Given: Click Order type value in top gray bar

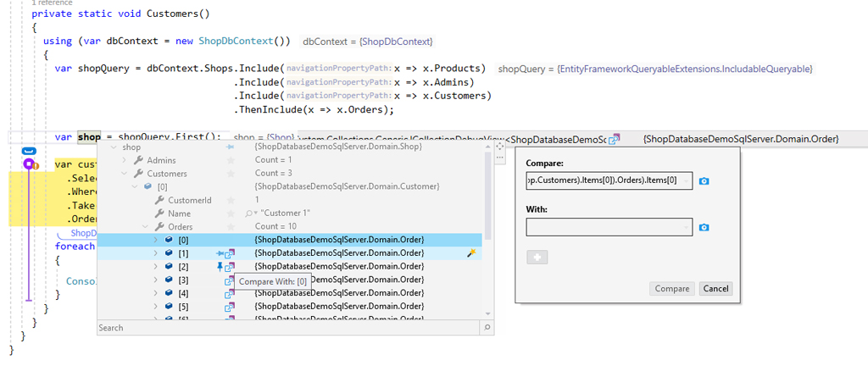Looking at the screenshot, I should (741, 139).
